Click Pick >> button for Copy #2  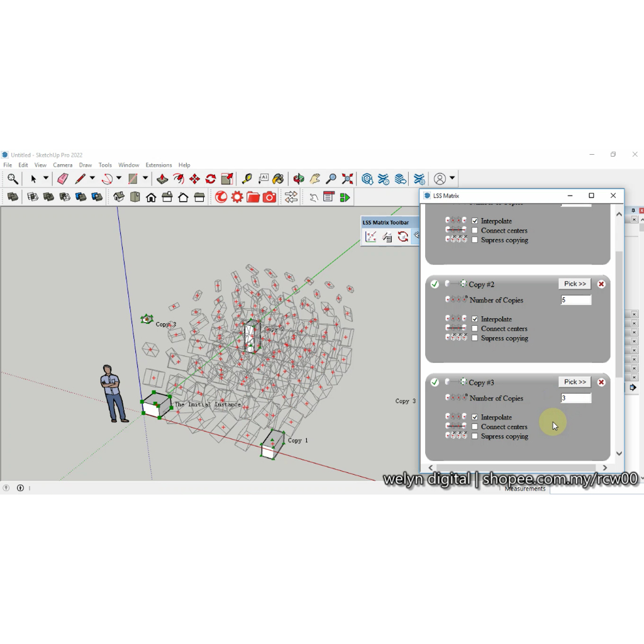[x=575, y=284]
